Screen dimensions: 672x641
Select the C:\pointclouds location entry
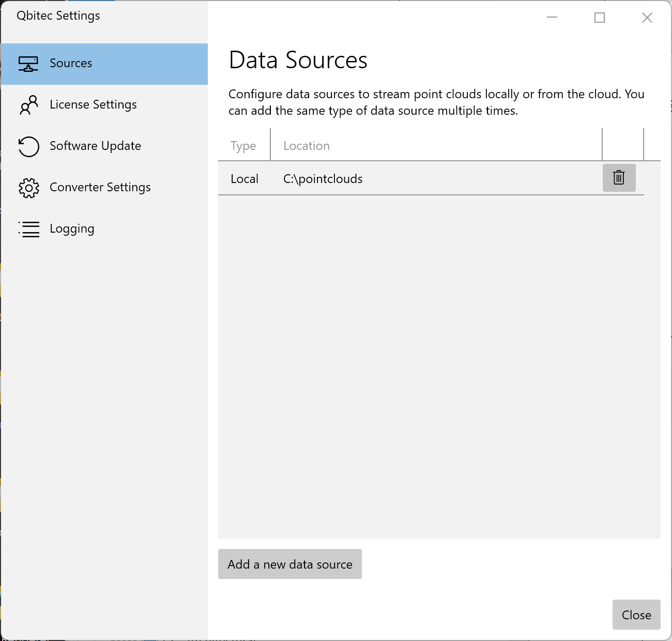pos(323,179)
